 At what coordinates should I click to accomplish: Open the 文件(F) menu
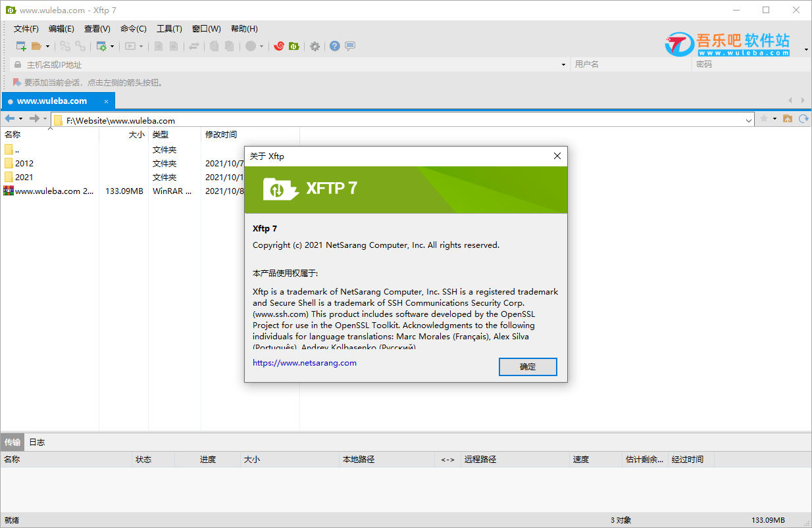26,29
